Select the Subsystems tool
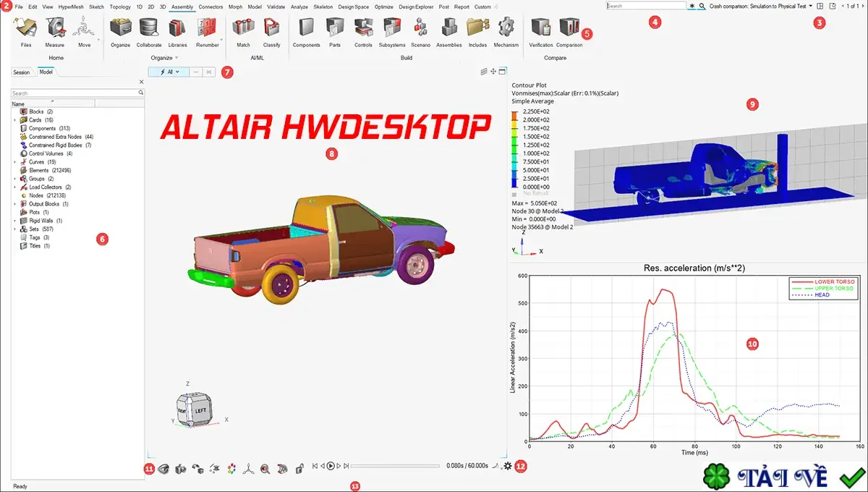Viewport: 868px width, 492px height. click(392, 32)
